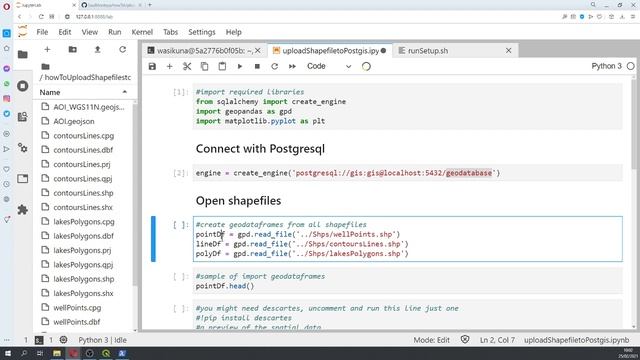Click into the pointDf.head() cell

[x=407, y=281]
